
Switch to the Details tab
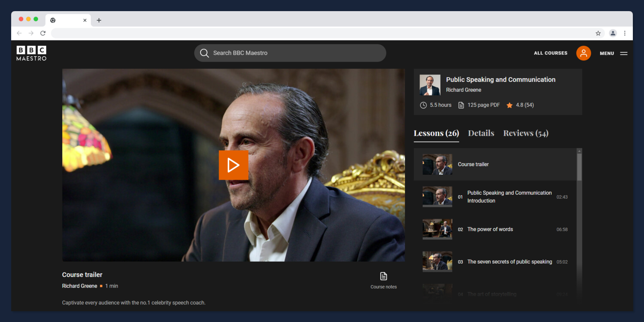481,133
